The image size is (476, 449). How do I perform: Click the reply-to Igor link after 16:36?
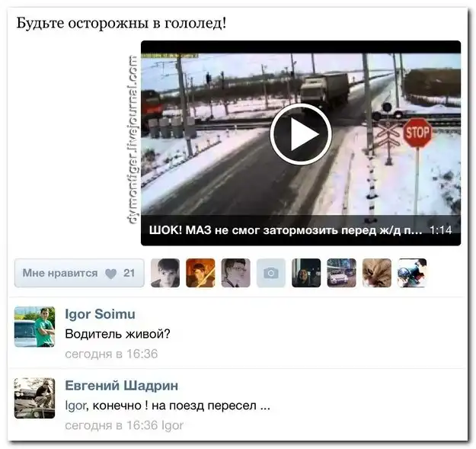pyautogui.click(x=172, y=425)
